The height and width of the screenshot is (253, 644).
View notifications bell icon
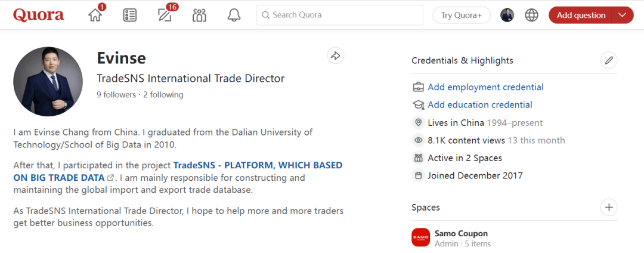click(234, 16)
